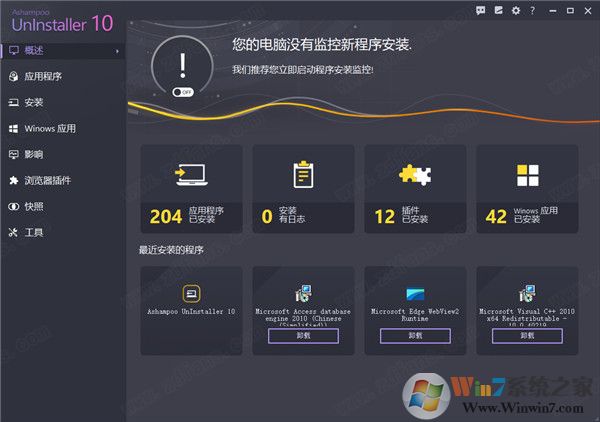Uninstall Microsoft Edge WebView2 Runtime
600x422 pixels.
pyautogui.click(x=415, y=336)
